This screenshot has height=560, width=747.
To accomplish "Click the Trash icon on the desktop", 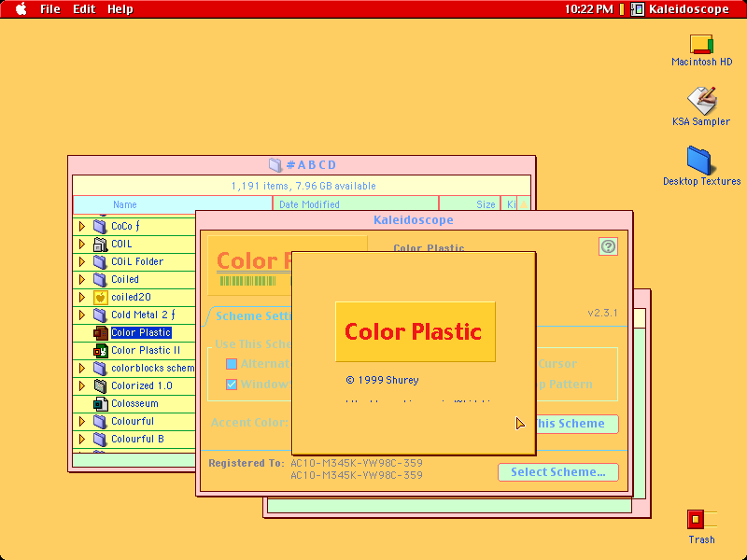I will [701, 520].
